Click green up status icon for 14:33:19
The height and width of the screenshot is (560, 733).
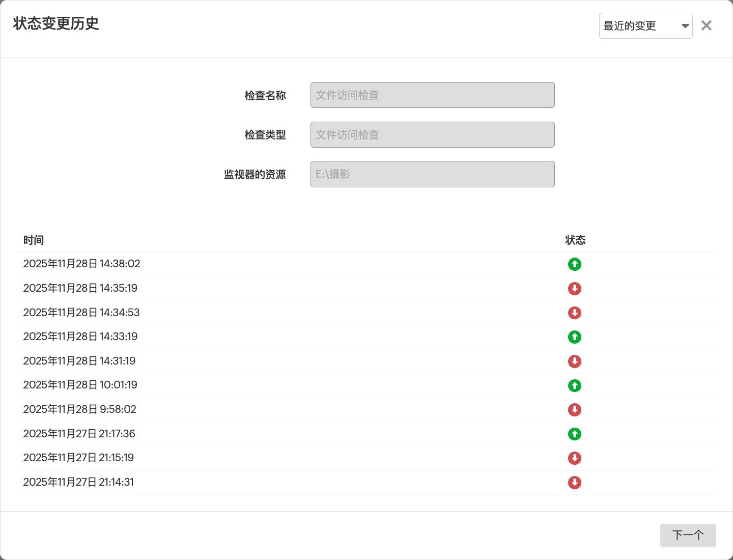click(x=575, y=337)
